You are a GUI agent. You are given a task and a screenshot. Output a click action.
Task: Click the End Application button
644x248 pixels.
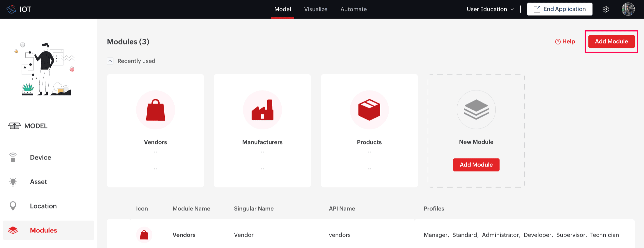(x=559, y=9)
